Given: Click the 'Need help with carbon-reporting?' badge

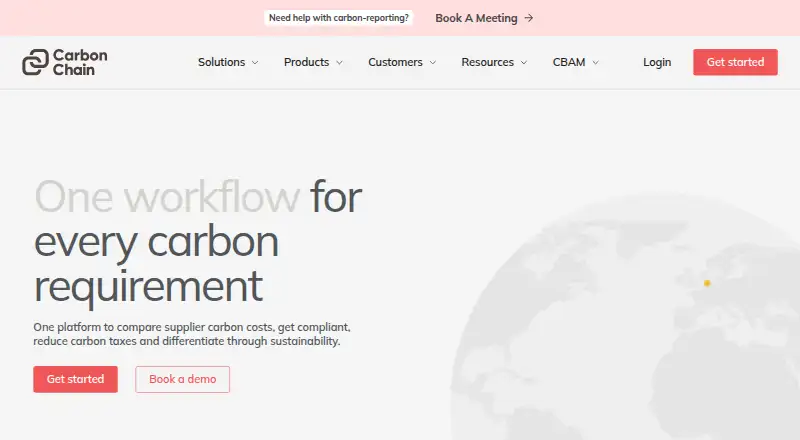Looking at the screenshot, I should pos(339,18).
